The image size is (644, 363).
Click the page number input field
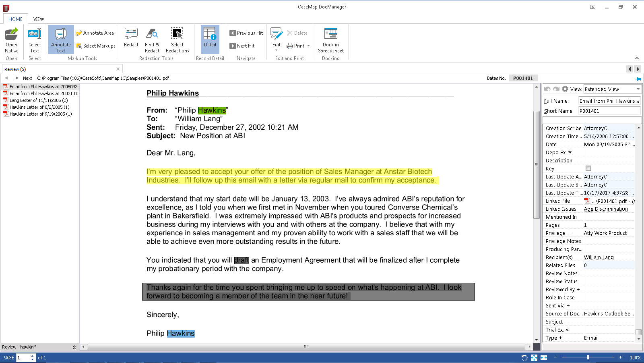click(23, 357)
